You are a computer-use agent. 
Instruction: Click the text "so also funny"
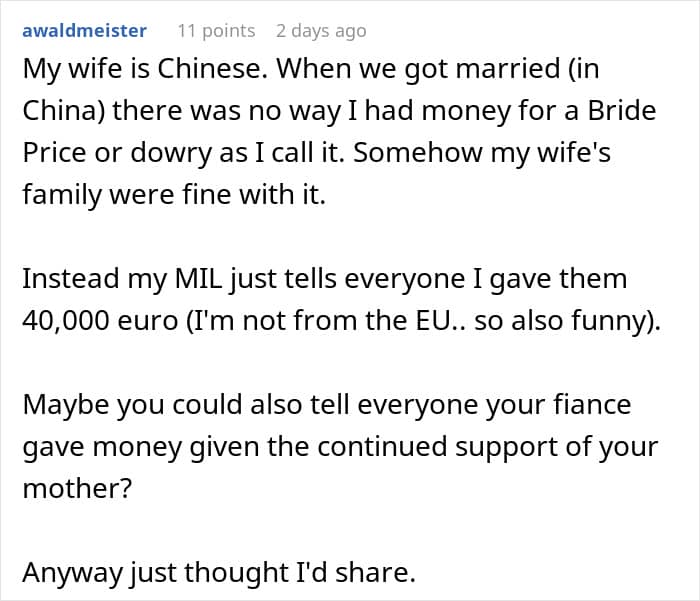(583, 320)
